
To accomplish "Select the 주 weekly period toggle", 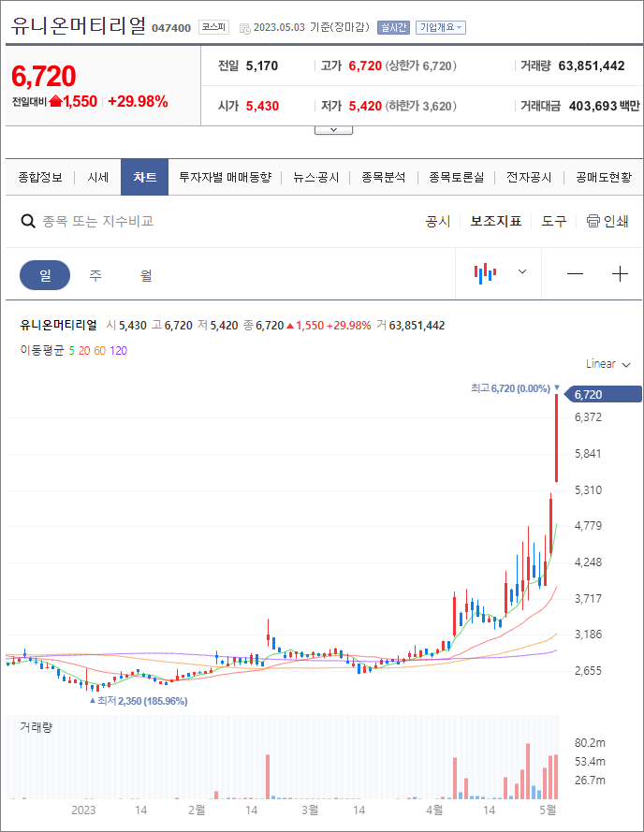I will coord(95,275).
